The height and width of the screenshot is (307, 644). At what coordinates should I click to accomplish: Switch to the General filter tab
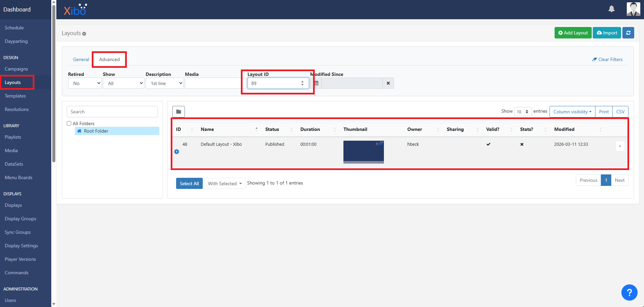[81, 59]
